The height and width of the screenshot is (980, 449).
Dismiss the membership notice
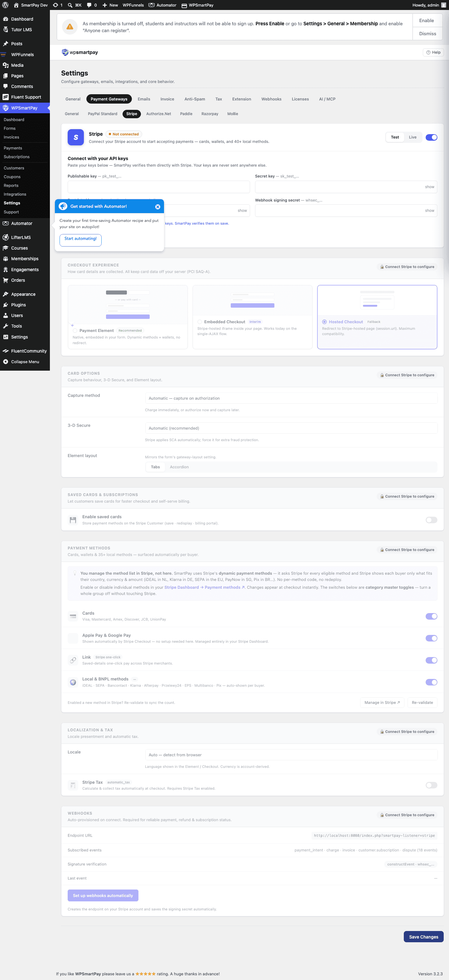pos(427,33)
